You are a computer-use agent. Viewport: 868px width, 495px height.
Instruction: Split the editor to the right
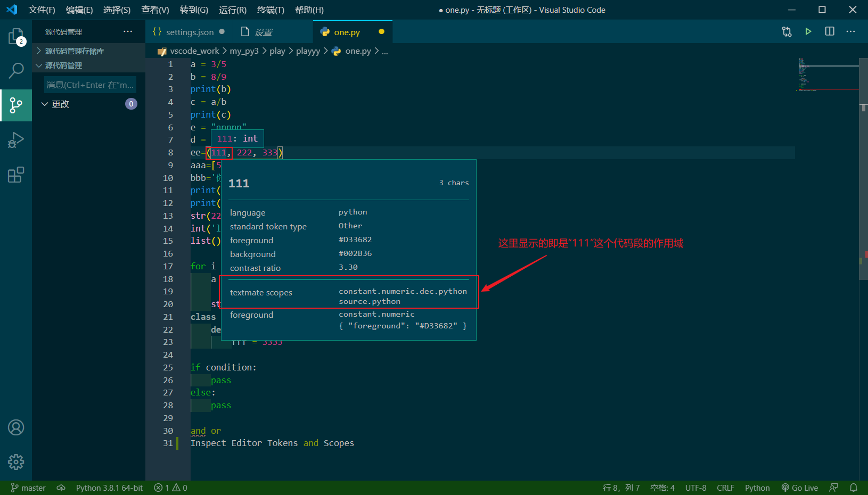[x=830, y=31]
